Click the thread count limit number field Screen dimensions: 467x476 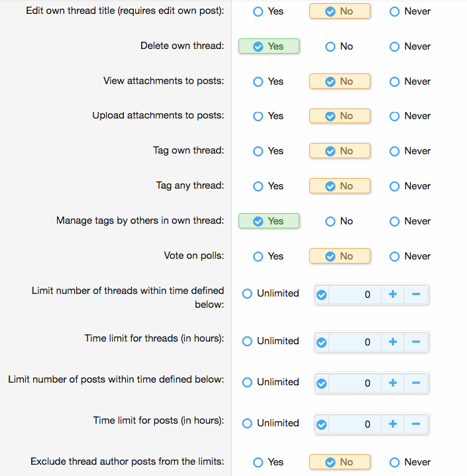[x=354, y=294]
